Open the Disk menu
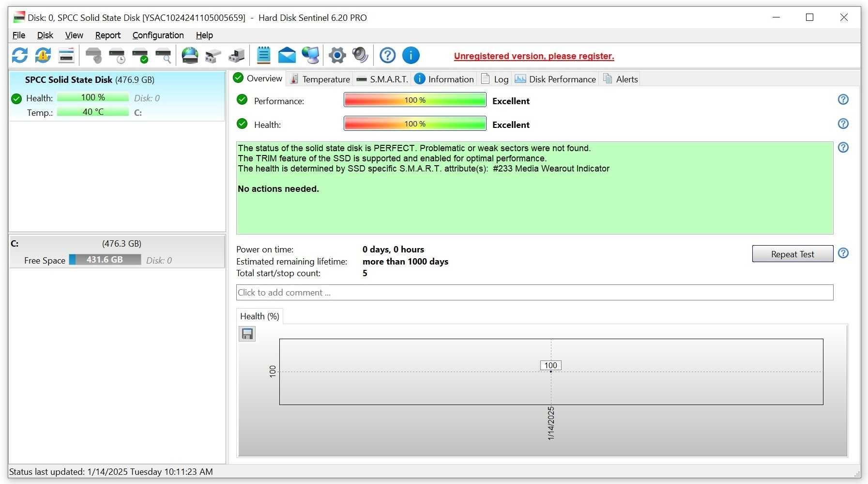The image size is (868, 484). click(45, 35)
